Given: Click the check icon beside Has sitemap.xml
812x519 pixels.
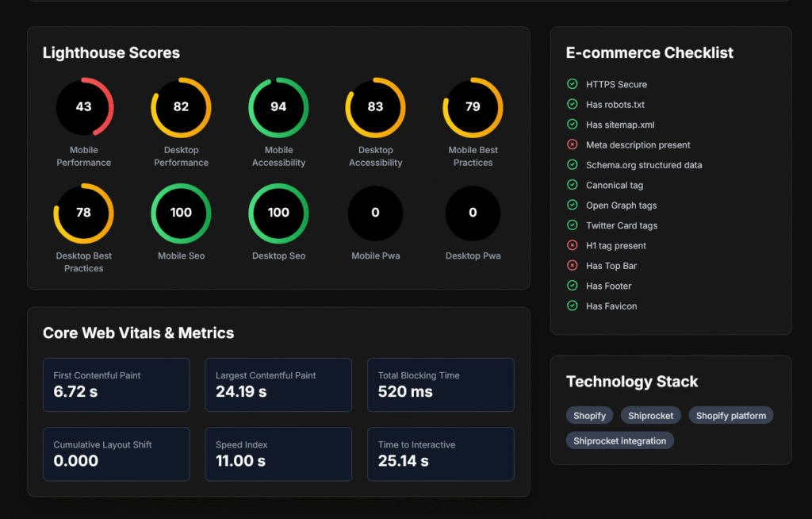Looking at the screenshot, I should [572, 125].
